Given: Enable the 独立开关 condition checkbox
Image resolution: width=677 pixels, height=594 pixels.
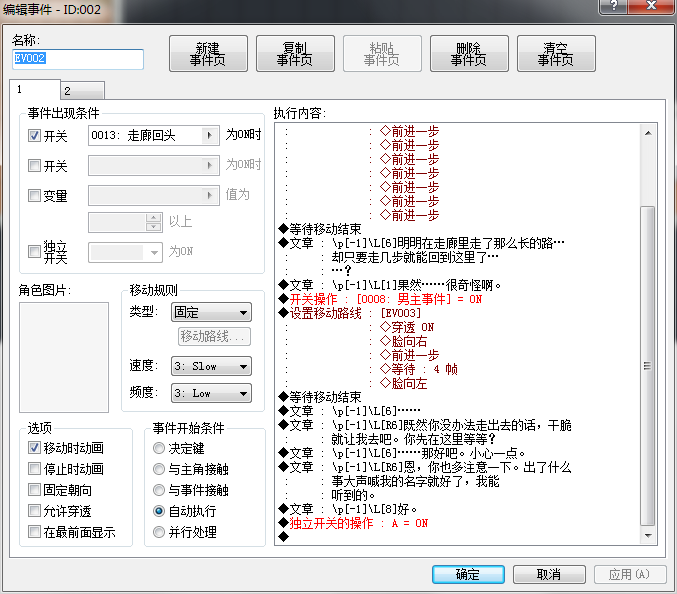Looking at the screenshot, I should click(x=34, y=251).
